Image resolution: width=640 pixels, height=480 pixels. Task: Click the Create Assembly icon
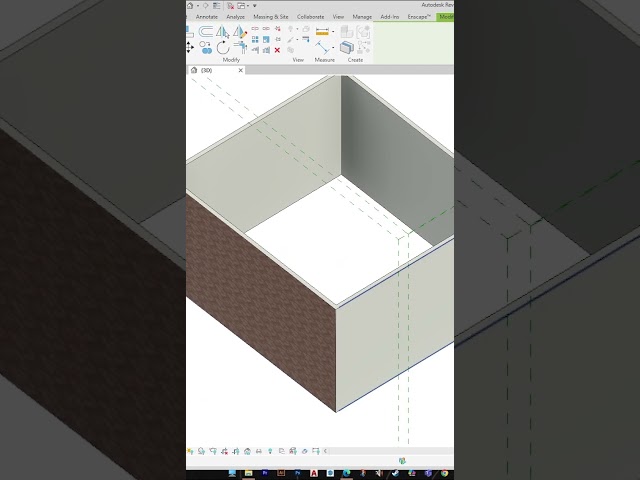tap(347, 32)
